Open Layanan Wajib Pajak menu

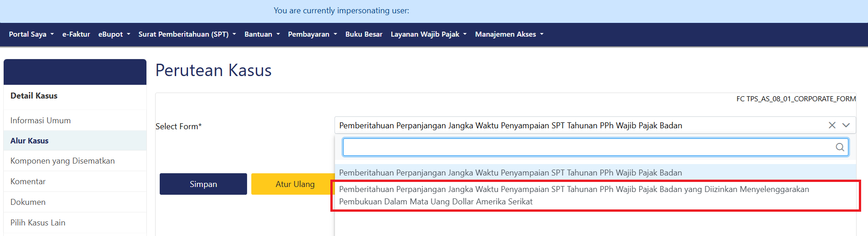pos(428,34)
